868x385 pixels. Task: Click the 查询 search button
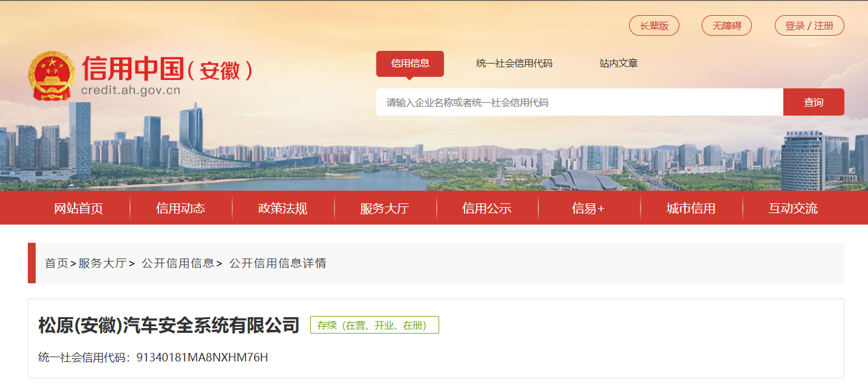coord(814,102)
